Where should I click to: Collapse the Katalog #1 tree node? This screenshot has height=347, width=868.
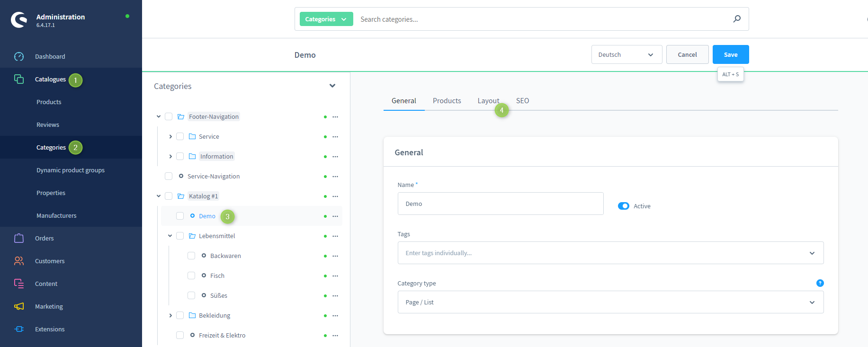(159, 196)
